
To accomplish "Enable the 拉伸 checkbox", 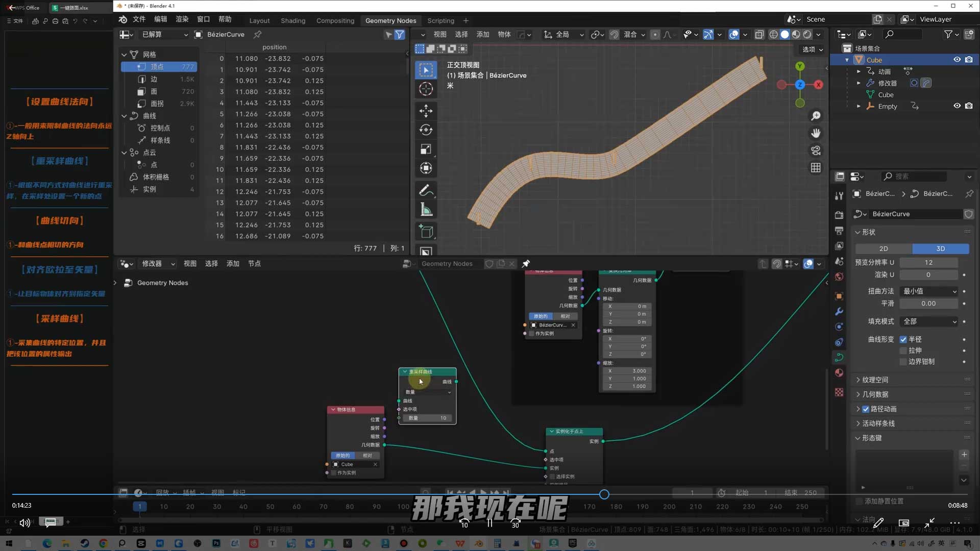I will 903,350.
